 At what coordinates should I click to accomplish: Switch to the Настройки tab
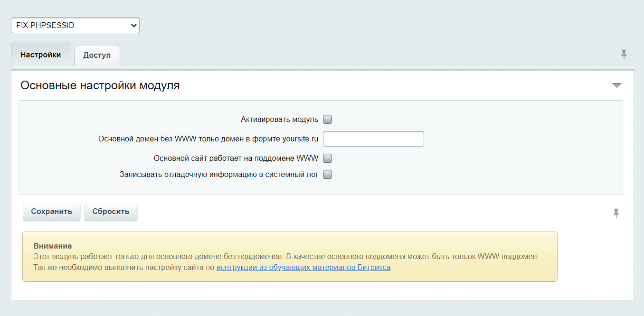[x=40, y=55]
